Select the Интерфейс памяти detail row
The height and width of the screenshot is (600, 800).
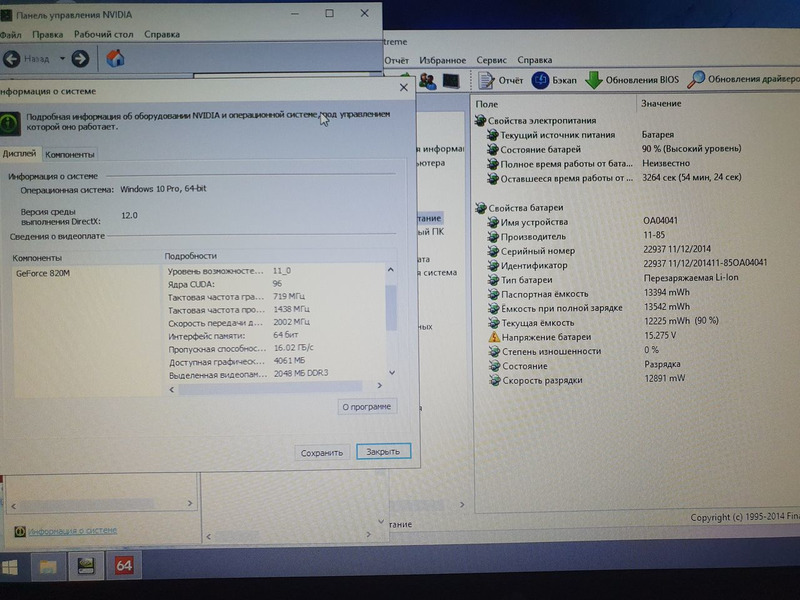click(276, 336)
